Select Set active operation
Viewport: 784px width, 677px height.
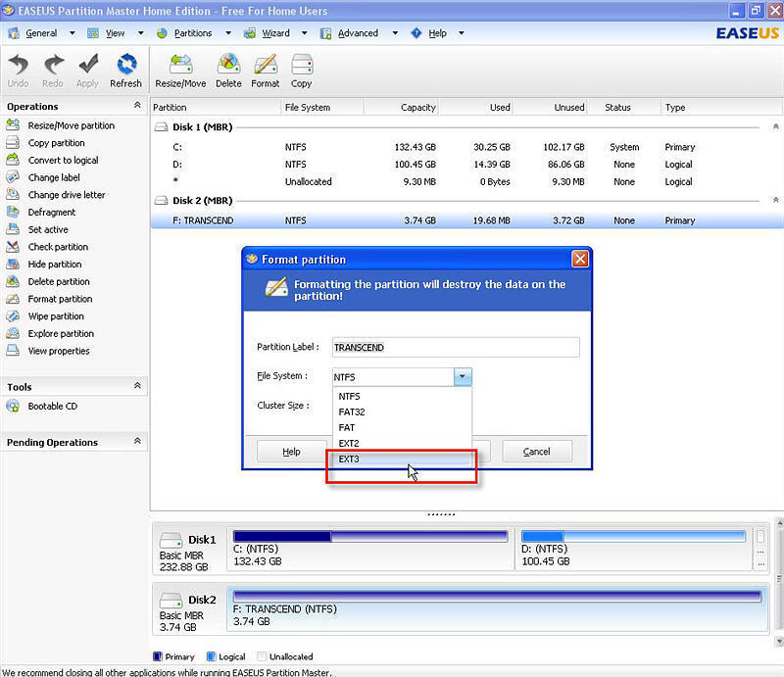click(37, 229)
